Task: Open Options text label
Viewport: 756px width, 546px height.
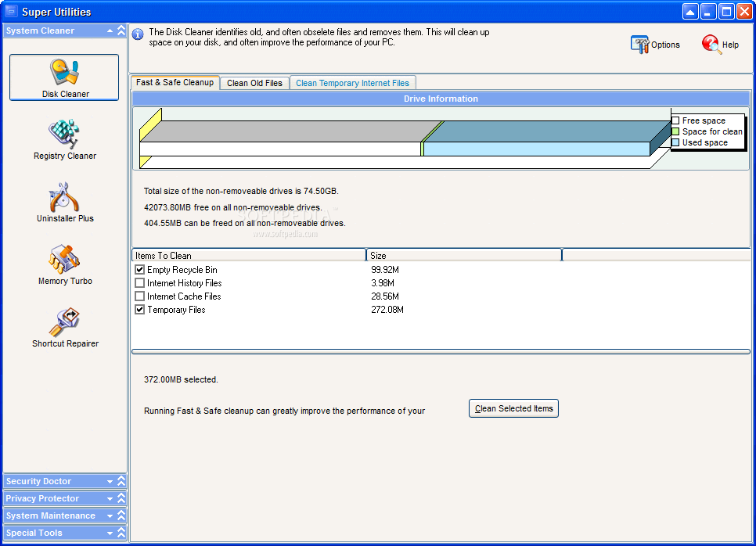Action: pos(665,45)
